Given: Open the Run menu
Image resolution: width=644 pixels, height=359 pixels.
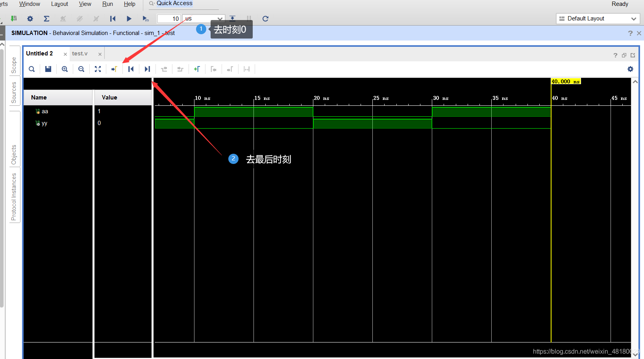Looking at the screenshot, I should coord(107,4).
